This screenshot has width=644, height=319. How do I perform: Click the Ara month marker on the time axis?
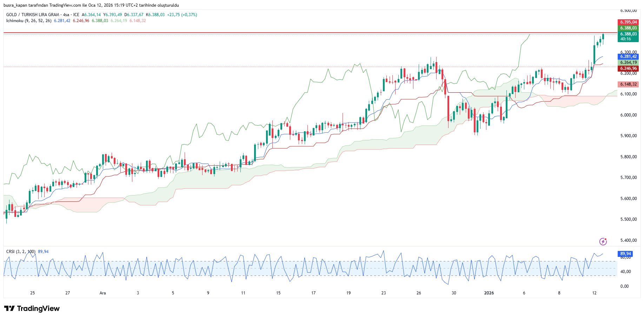pos(102,293)
